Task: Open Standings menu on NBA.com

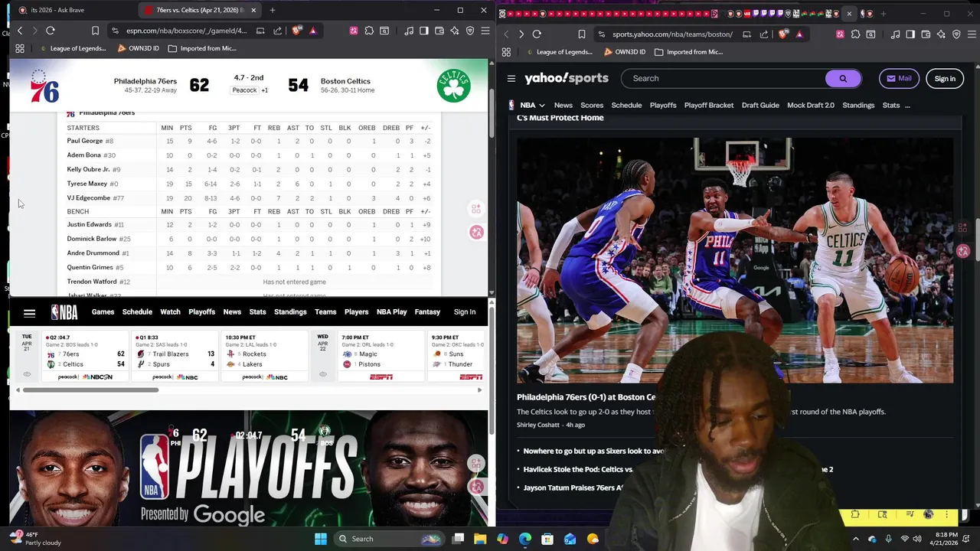Action: (290, 312)
